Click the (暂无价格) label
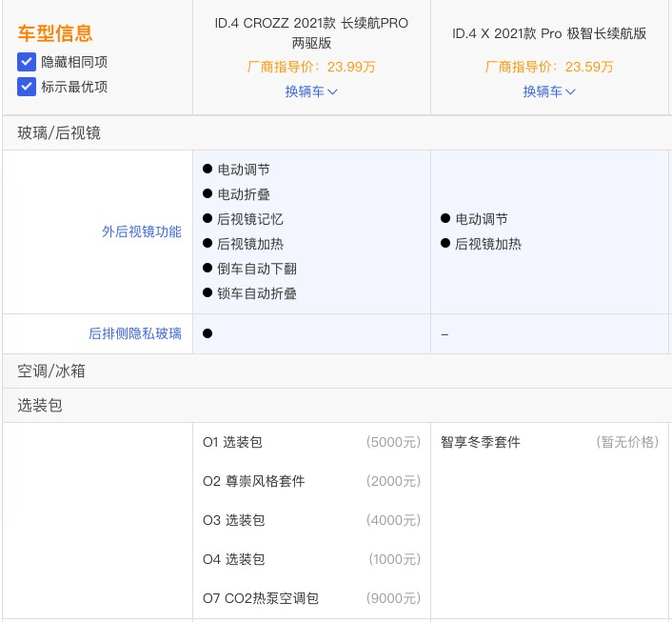The height and width of the screenshot is (622, 672). 627,442
